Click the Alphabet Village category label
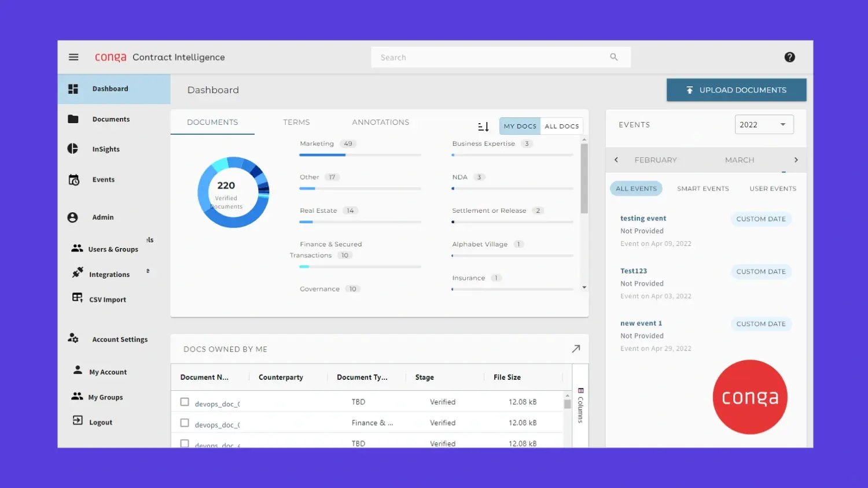868x488 pixels. tap(480, 245)
